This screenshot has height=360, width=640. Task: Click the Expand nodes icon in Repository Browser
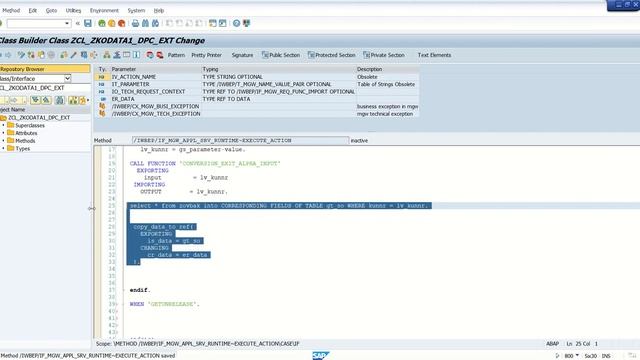pyautogui.click(x=36, y=100)
